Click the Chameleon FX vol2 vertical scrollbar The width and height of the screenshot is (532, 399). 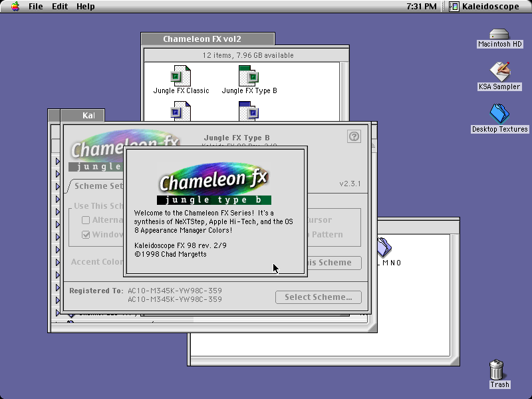[x=344, y=91]
